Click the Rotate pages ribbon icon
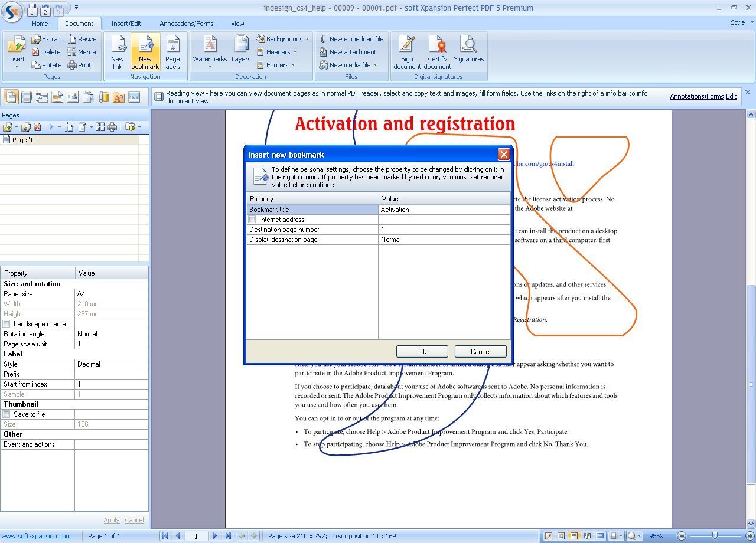 36,65
